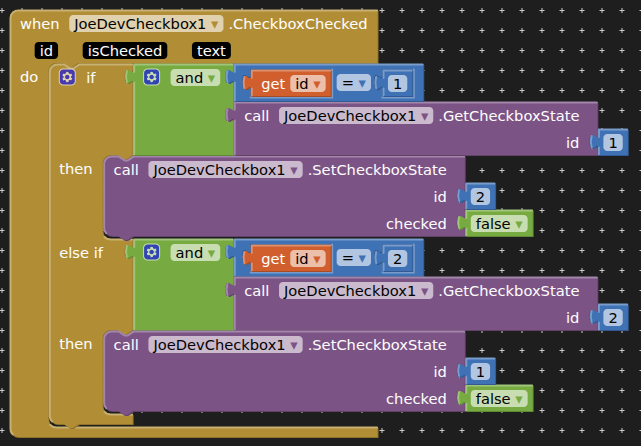Viewport: 641px width, 446px height.
Task: Open variable dropdown of get id in else-if condition
Action: coord(318,260)
